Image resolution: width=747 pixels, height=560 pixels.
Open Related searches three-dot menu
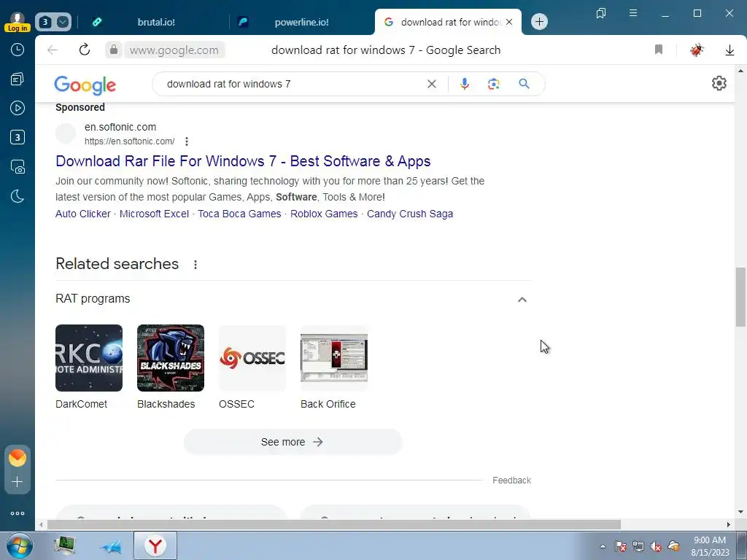pyautogui.click(x=196, y=265)
